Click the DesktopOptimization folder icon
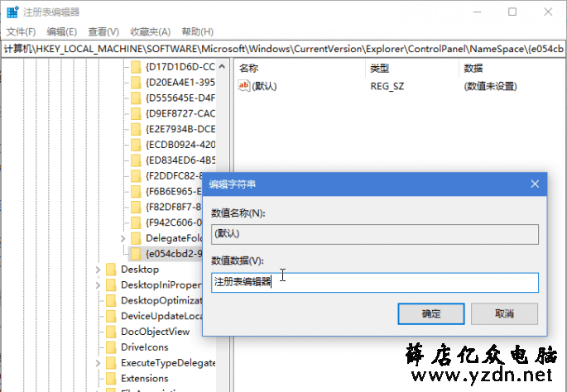567x392 pixels. click(111, 300)
